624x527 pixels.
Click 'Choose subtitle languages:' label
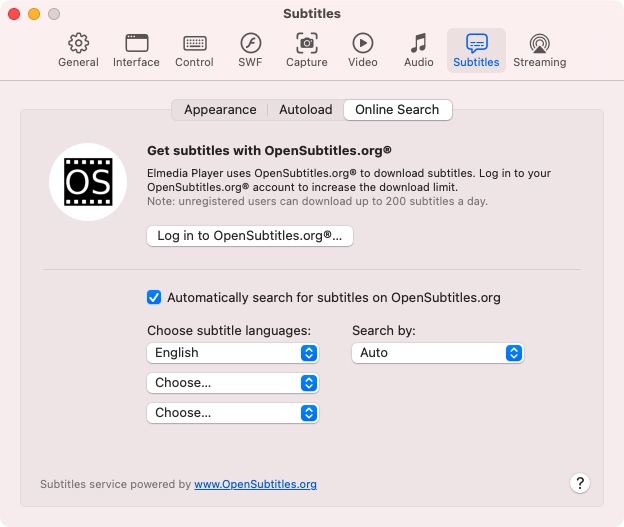tap(229, 331)
